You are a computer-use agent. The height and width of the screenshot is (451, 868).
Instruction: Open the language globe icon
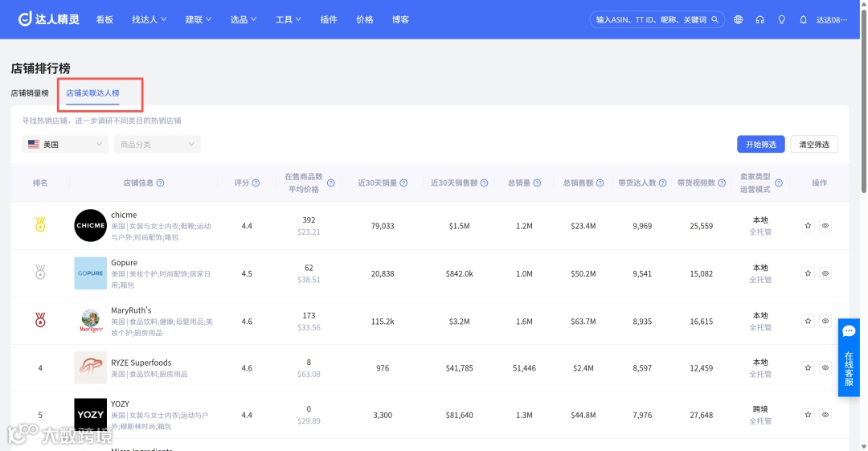(x=738, y=19)
